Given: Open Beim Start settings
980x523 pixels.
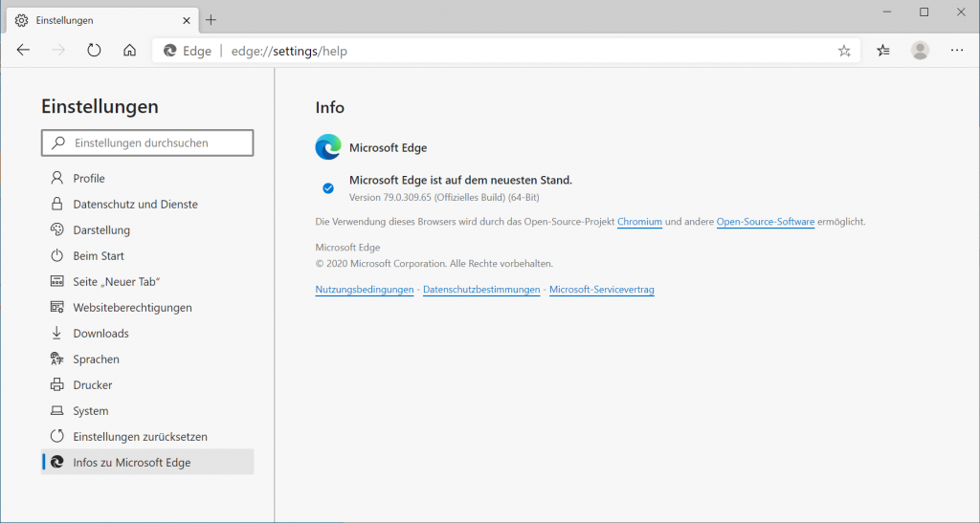Looking at the screenshot, I should (x=147, y=256).
